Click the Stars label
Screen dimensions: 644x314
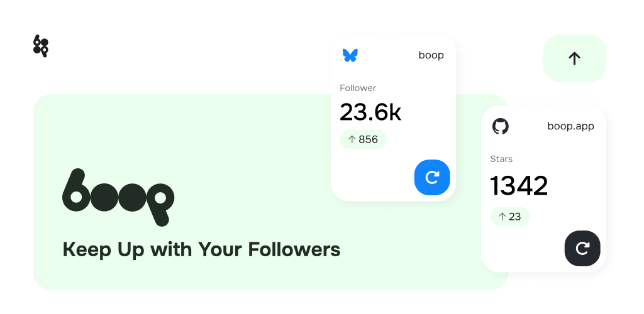point(501,159)
